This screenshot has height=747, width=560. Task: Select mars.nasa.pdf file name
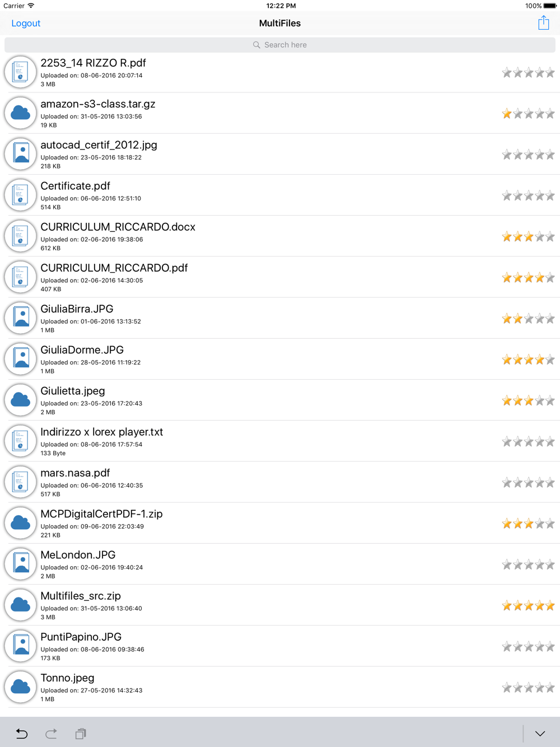pos(75,473)
